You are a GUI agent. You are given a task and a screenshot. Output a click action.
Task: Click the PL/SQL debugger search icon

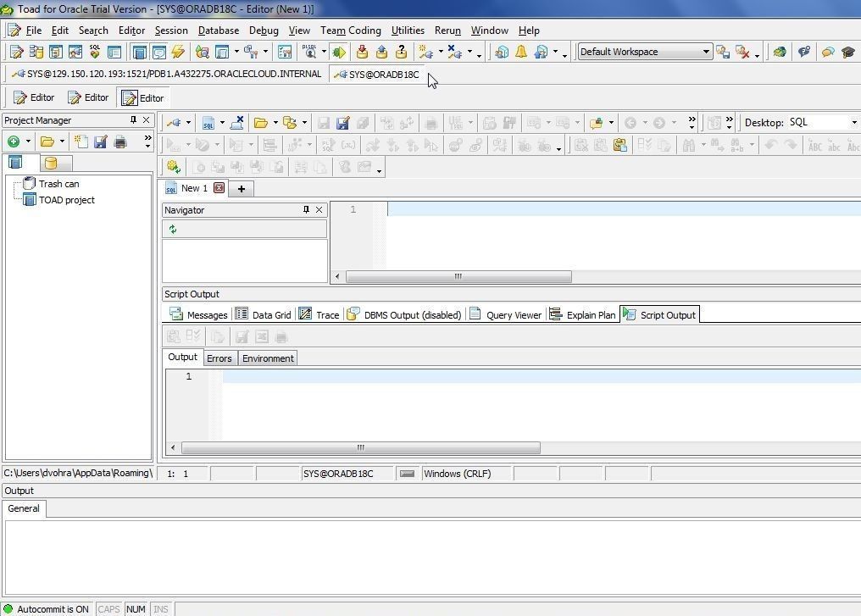pyautogui.click(x=309, y=53)
